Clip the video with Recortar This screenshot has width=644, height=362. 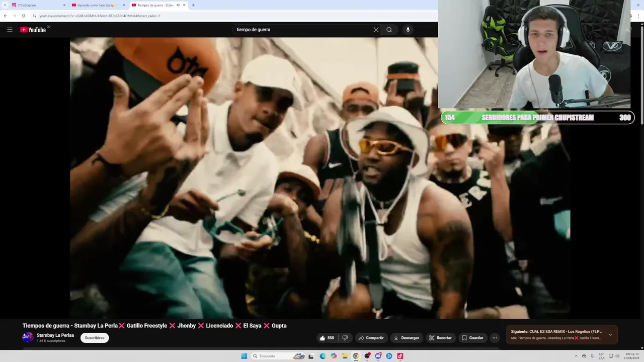[440, 338]
